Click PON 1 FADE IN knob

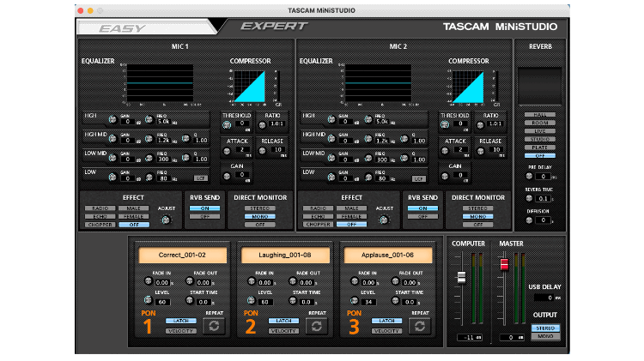click(149, 281)
